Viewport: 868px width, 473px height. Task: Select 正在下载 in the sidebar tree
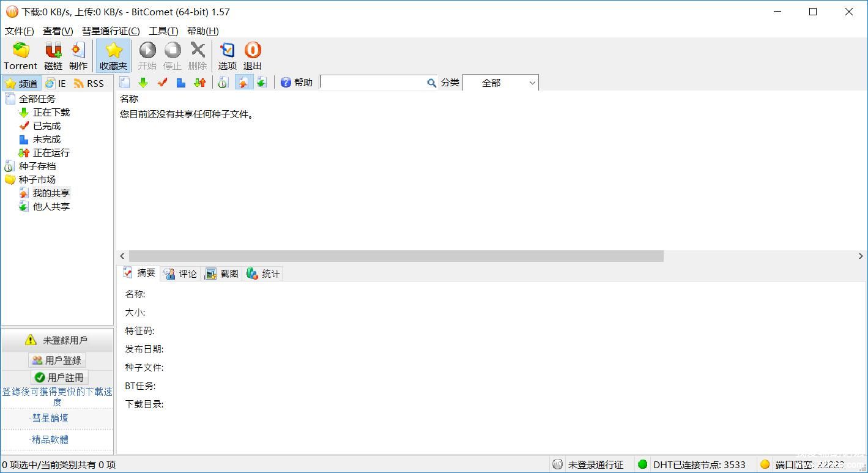[x=51, y=112]
